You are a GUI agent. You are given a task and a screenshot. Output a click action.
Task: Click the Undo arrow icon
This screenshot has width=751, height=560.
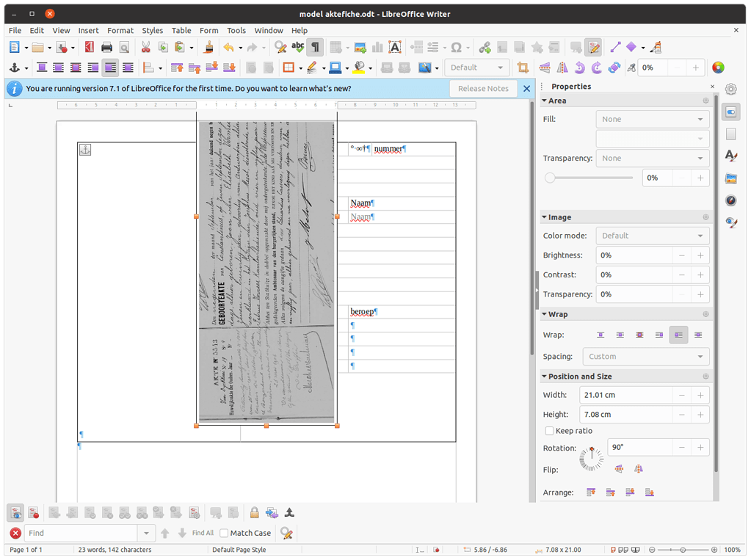(x=229, y=48)
